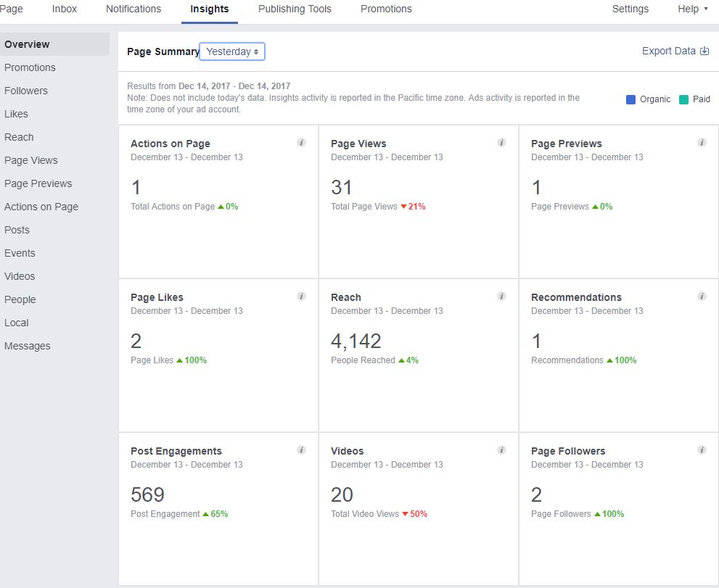Open info tooltip for Page Followers card

pos(702,450)
